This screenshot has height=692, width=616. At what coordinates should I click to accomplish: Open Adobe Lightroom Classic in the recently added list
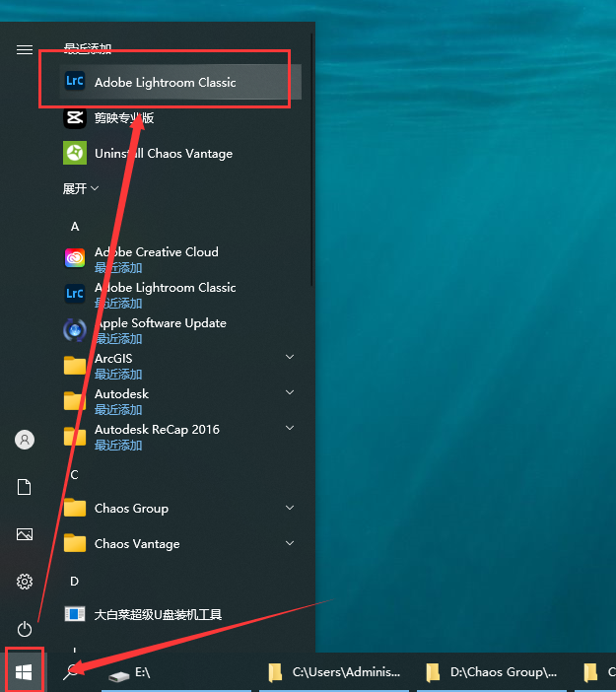180,82
